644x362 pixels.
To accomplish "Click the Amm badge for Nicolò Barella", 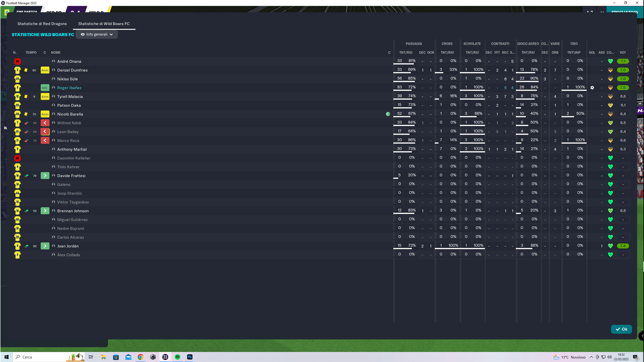I will (45, 114).
